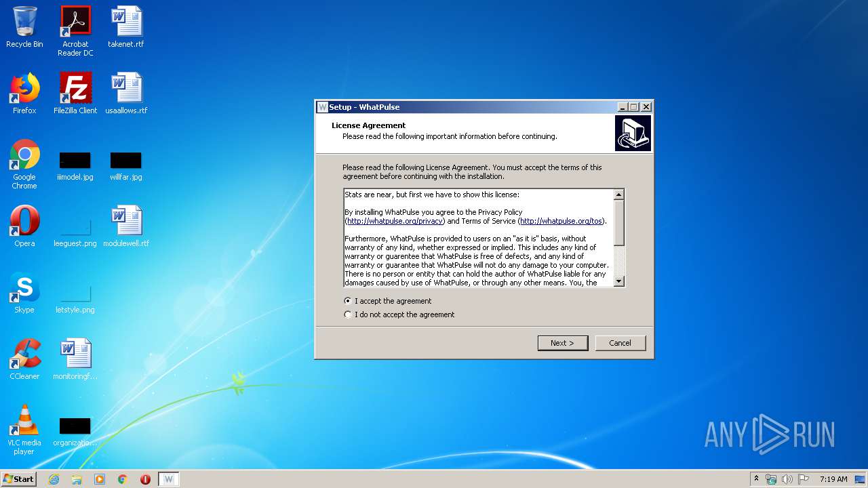Launch Acrobat Reader DC shortcut
This screenshot has height=488, width=868.
coord(75,31)
